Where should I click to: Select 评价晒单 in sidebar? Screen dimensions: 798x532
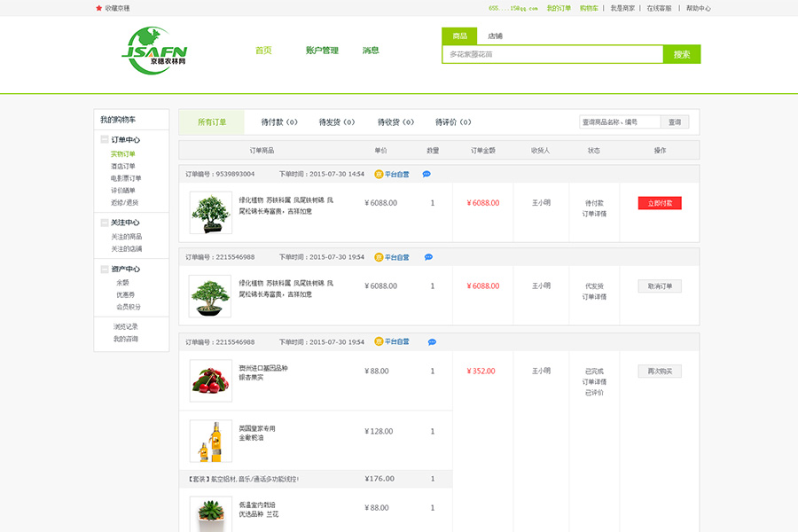point(122,191)
